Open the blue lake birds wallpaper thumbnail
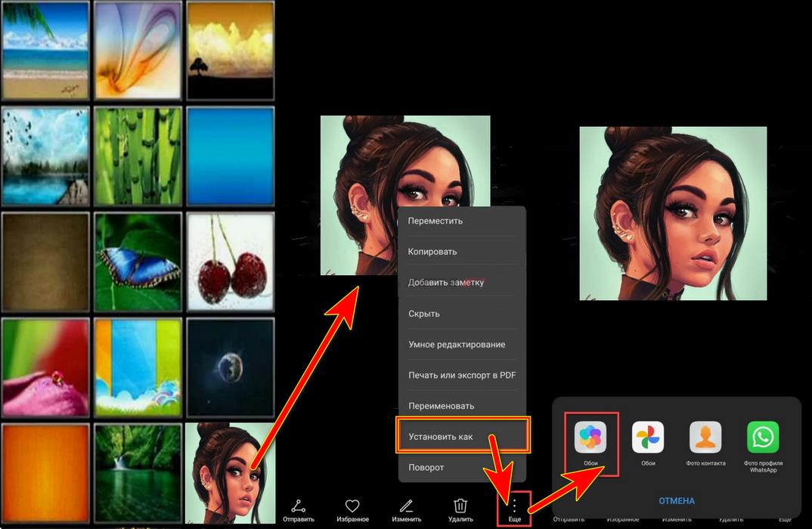Screen dimensions: 812x529 [45, 156]
